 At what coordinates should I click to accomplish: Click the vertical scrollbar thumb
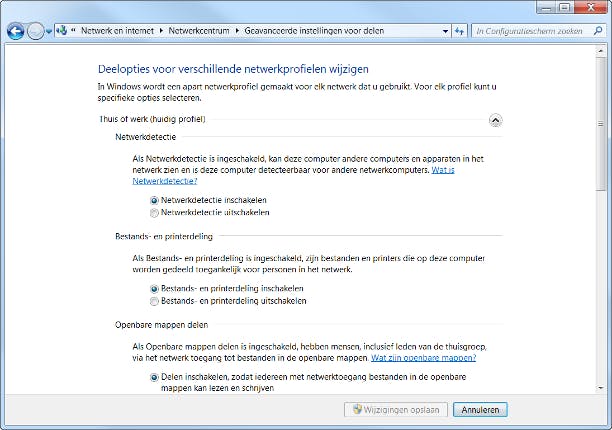(x=601, y=124)
